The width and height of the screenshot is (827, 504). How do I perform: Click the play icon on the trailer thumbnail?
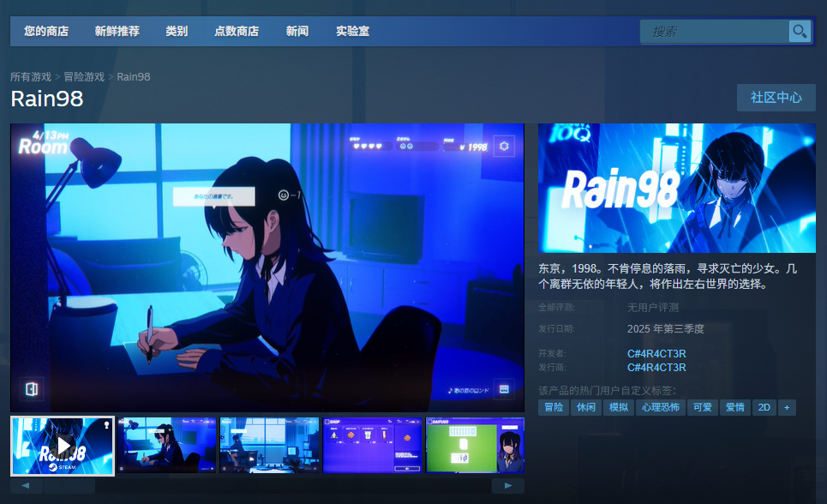[62, 446]
